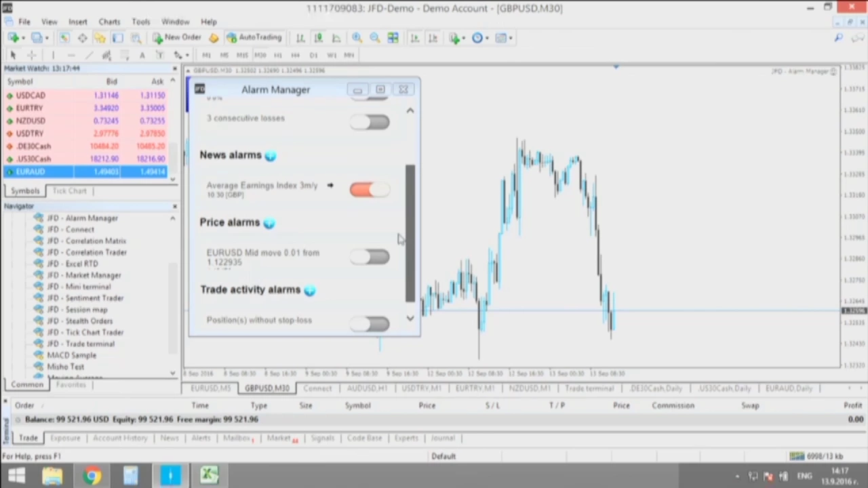Tile chart windows icon
This screenshot has width=868, height=488.
tap(393, 38)
